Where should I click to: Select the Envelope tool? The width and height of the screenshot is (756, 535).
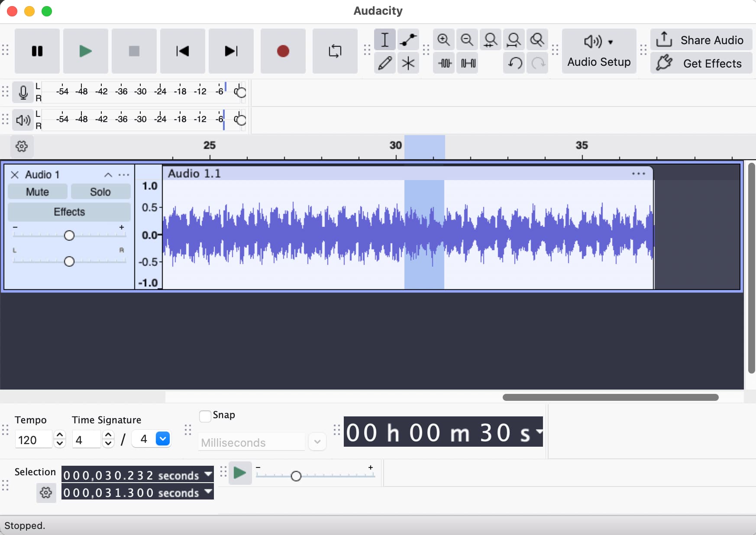pyautogui.click(x=408, y=40)
